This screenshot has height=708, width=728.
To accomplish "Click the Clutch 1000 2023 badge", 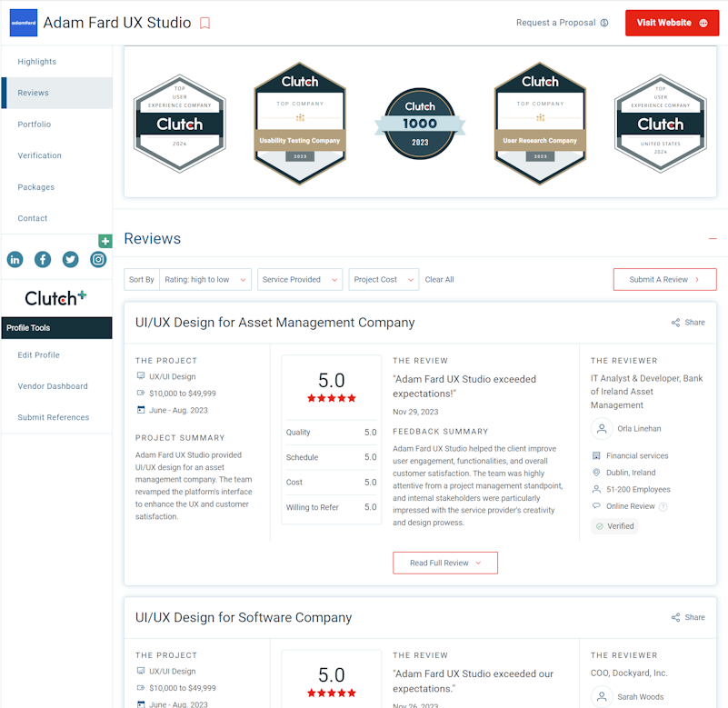I will [420, 124].
